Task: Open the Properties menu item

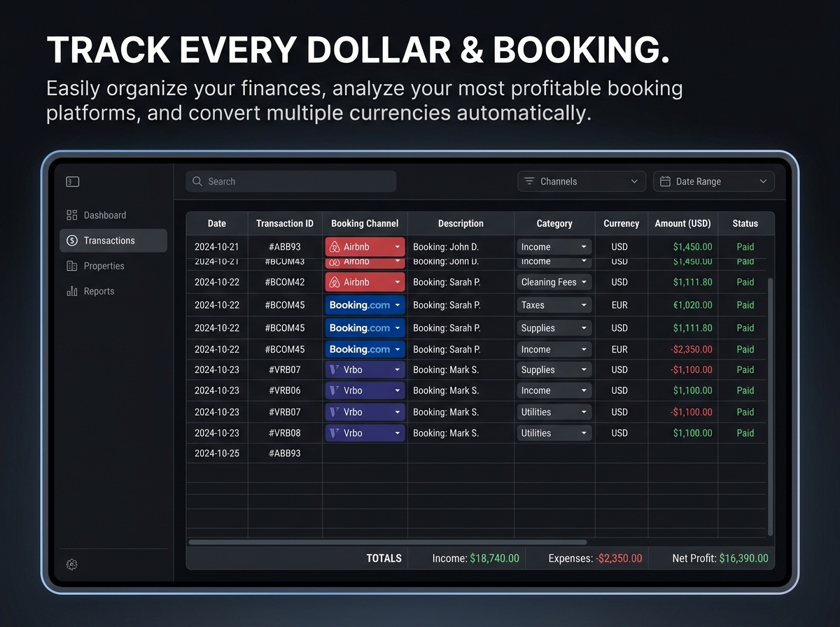Action: pos(104,266)
